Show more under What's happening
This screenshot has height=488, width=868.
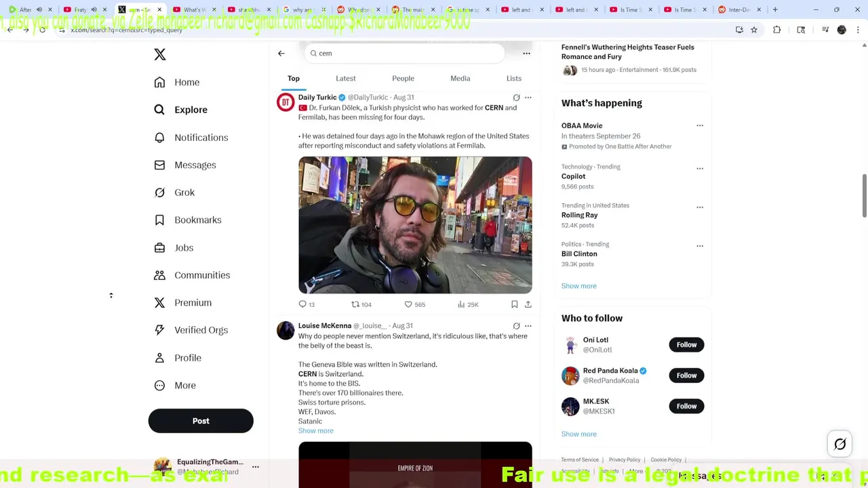[579, 286]
